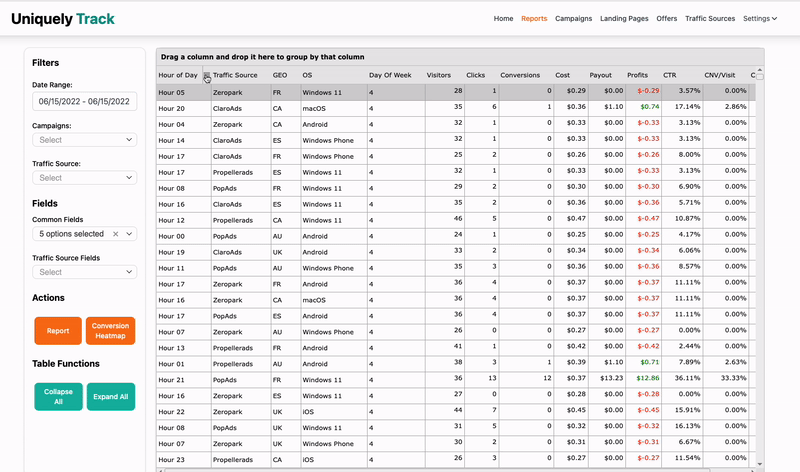
Task: Click the Date Range input field
Action: pyautogui.click(x=84, y=102)
